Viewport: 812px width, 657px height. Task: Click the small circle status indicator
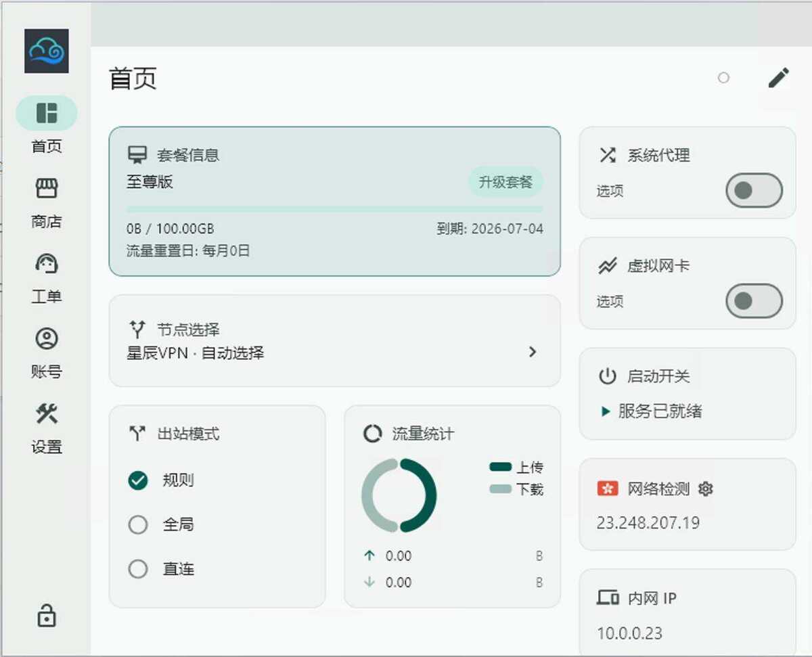[723, 78]
